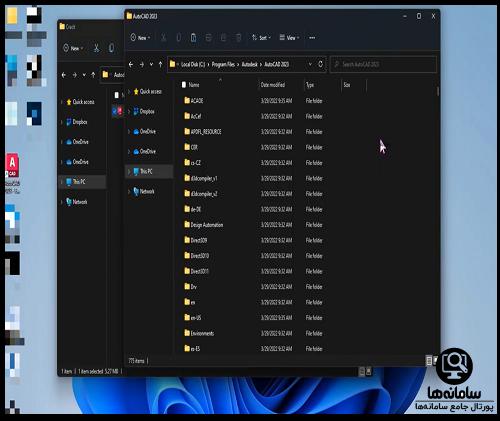Select Network in the Crack window

coord(77,202)
